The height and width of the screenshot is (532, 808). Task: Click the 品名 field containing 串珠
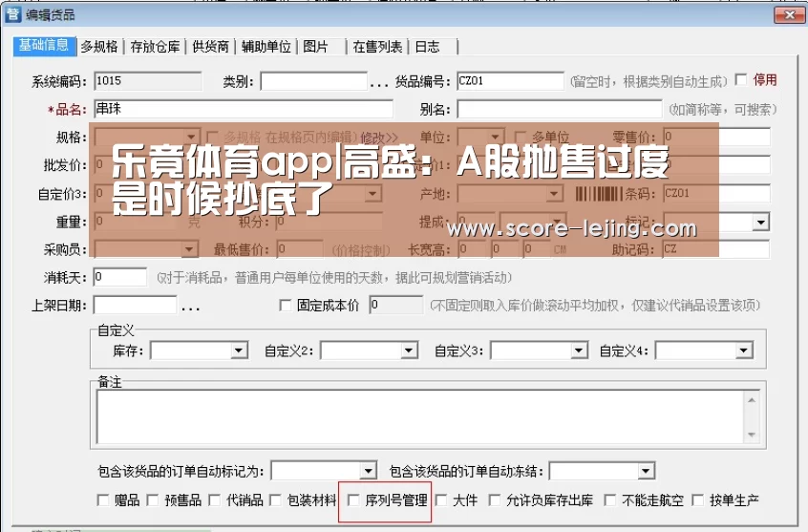pos(244,109)
